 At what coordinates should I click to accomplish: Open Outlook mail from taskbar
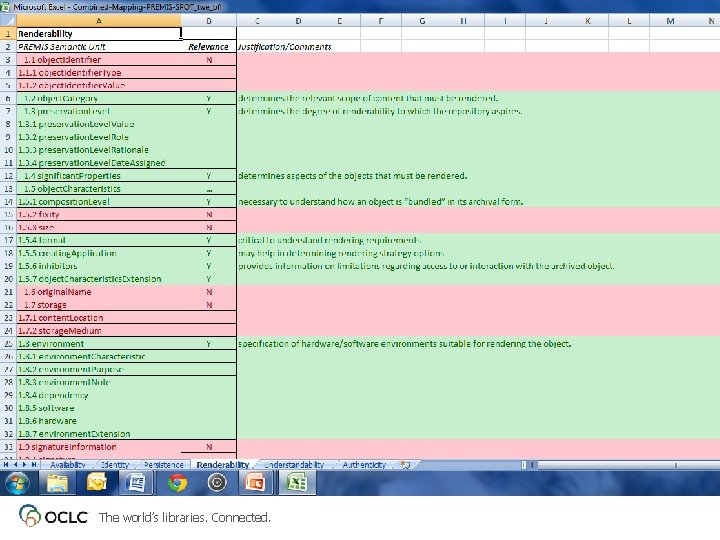96,483
